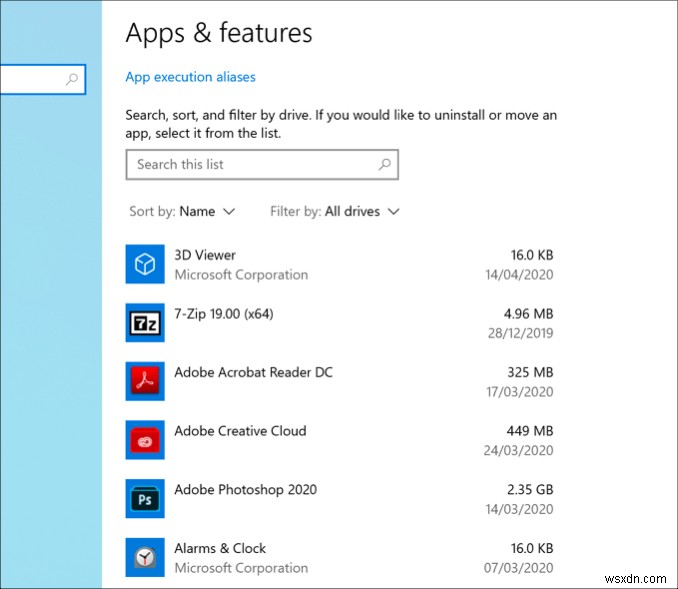Click the Alarms & Clock icon

pyautogui.click(x=145, y=557)
